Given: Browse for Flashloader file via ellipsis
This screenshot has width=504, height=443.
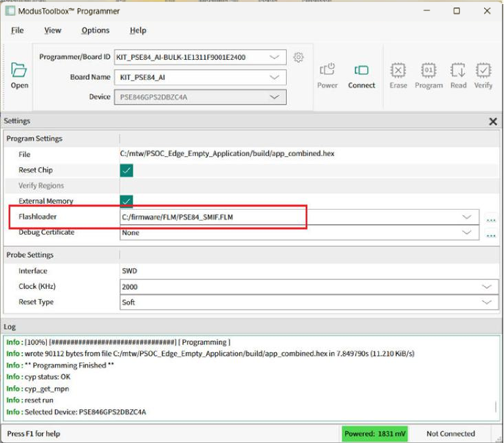Looking at the screenshot, I should [491, 220].
